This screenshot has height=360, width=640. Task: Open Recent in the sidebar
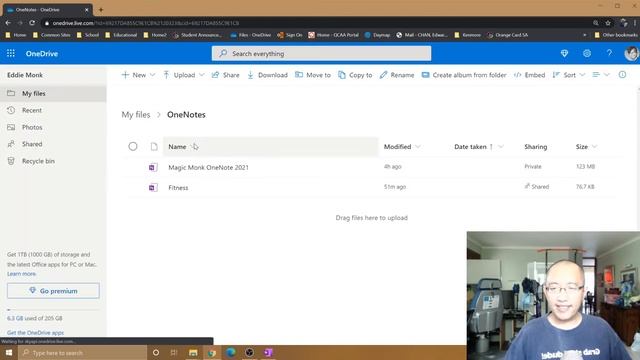pyautogui.click(x=53, y=110)
